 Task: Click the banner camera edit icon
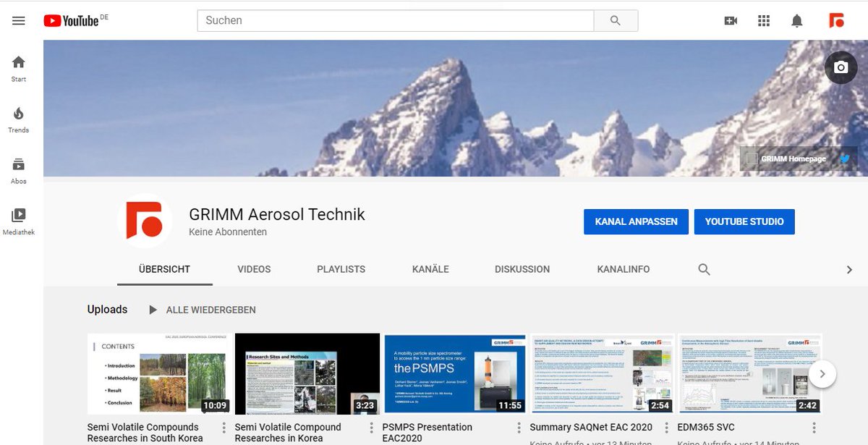click(841, 67)
